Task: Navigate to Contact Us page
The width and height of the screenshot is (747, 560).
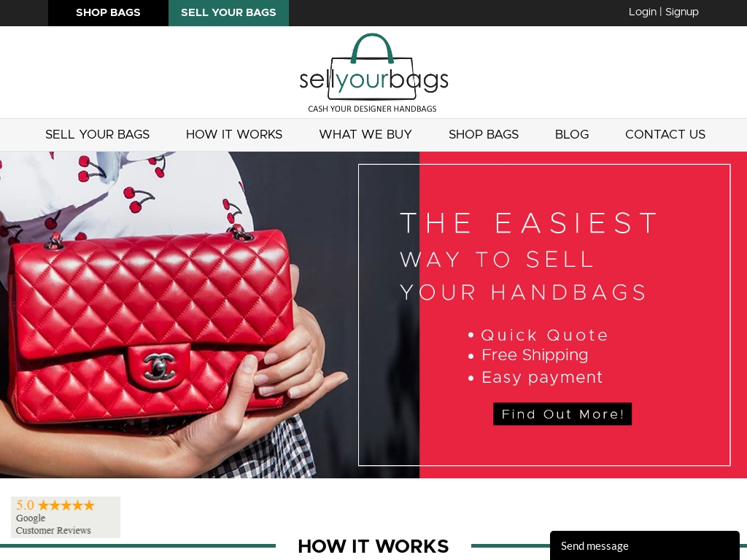Action: tap(665, 134)
